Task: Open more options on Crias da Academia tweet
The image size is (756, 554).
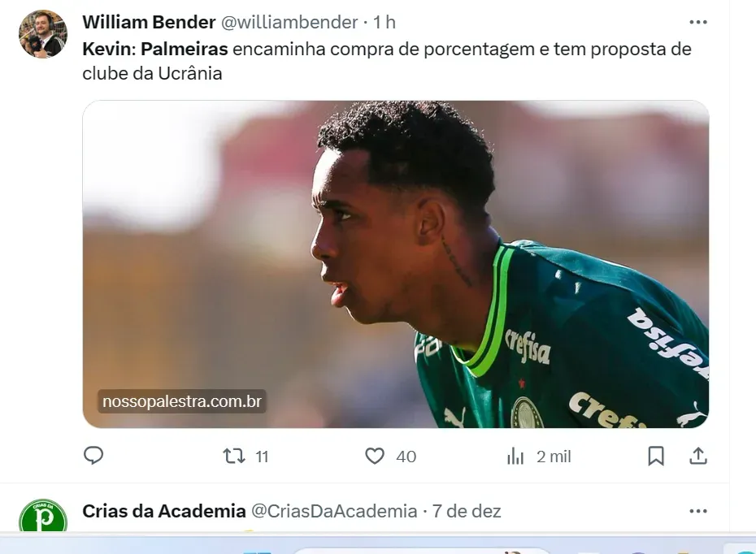Action: (x=698, y=511)
